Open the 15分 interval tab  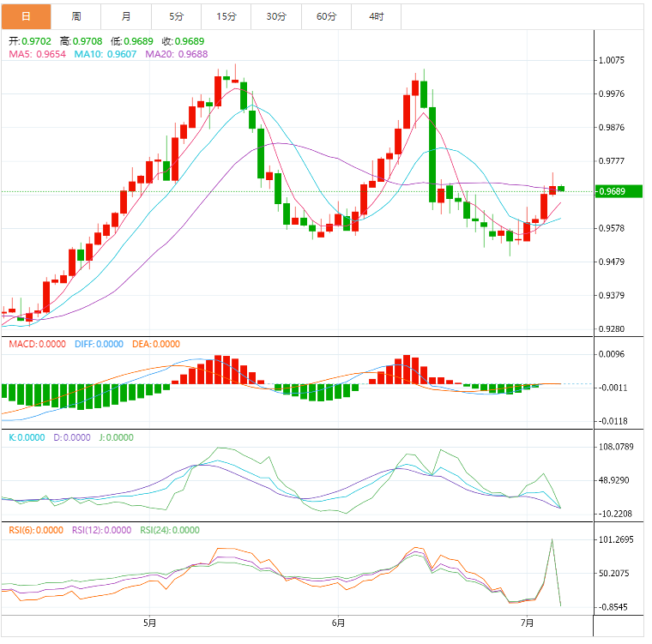[x=226, y=16]
